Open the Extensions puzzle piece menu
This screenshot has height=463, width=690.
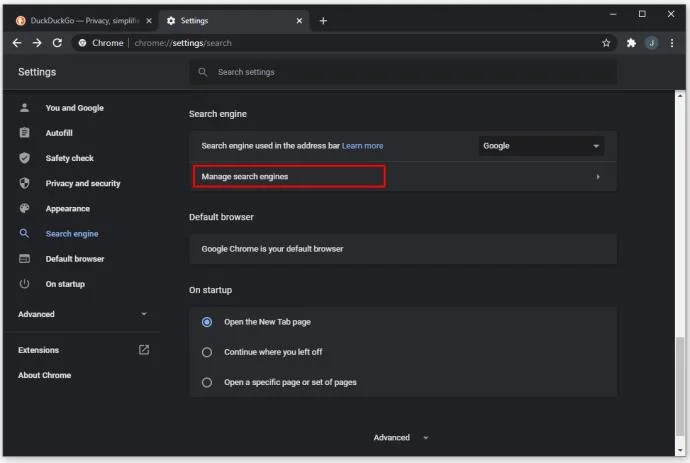tap(631, 43)
